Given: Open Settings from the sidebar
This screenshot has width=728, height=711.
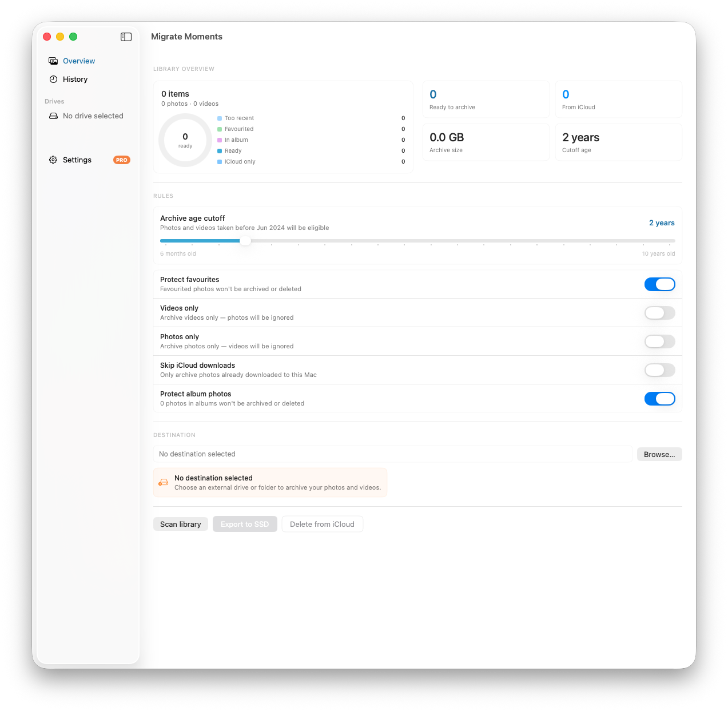Looking at the screenshot, I should tap(77, 160).
